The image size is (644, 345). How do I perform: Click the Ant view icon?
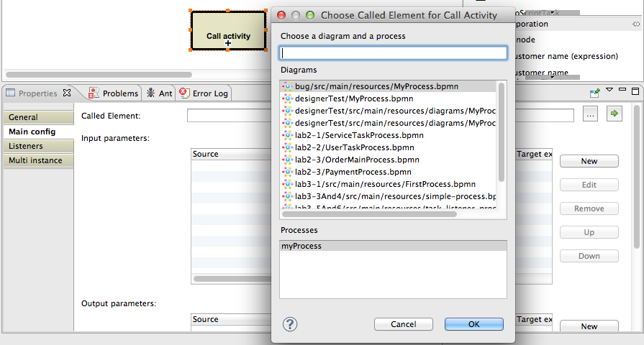tap(150, 93)
